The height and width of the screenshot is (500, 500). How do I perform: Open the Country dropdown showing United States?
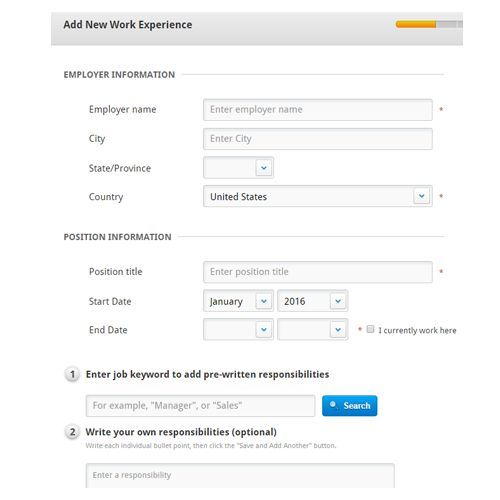pyautogui.click(x=318, y=196)
